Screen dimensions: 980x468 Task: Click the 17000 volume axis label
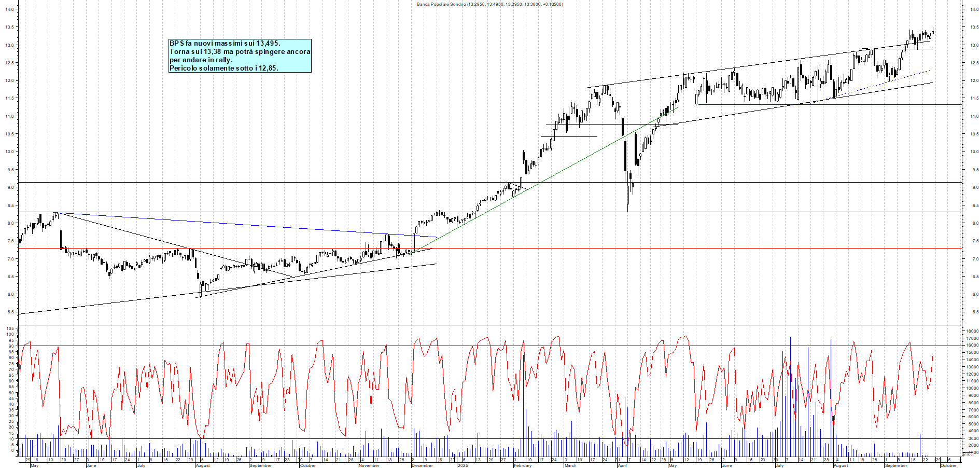pyautogui.click(x=972, y=338)
